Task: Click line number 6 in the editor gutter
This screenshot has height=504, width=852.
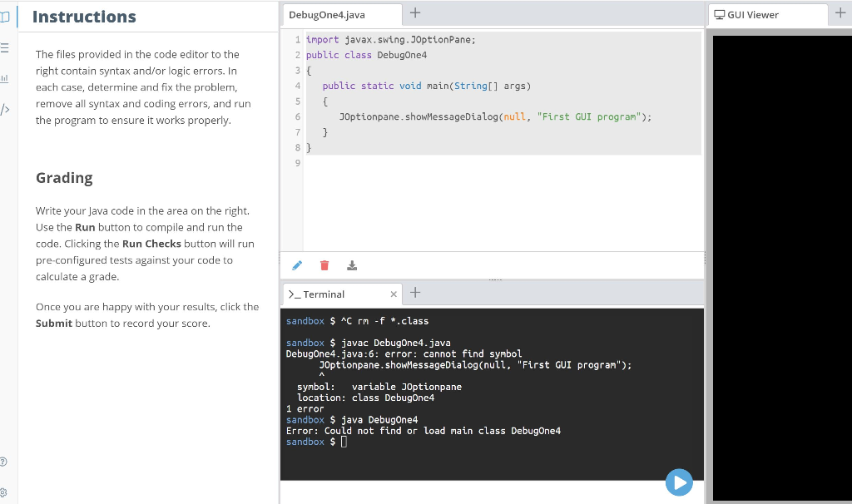Action: point(297,116)
